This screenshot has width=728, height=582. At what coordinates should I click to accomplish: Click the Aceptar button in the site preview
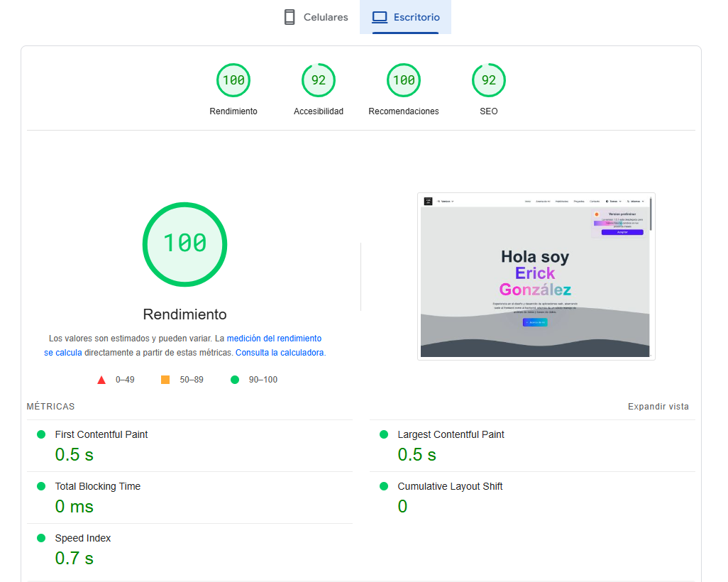[x=622, y=232]
